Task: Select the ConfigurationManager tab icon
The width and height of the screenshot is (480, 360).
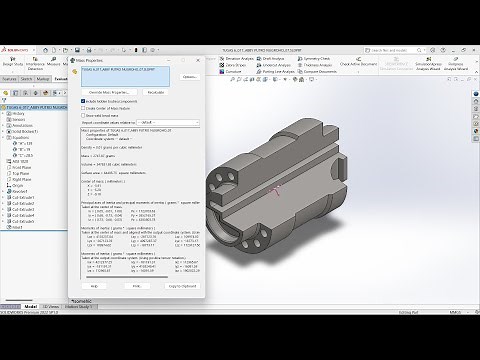Action: click(x=25, y=93)
